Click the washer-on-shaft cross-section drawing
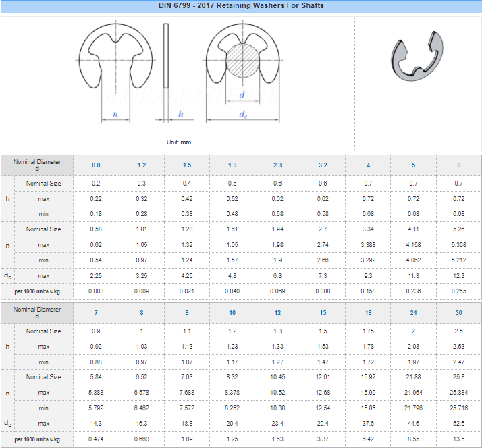Image resolution: width=482 pixels, height=448 pixels. tap(242, 64)
